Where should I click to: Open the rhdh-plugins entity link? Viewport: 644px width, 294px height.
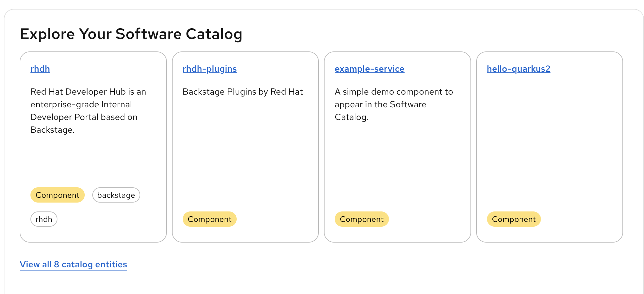[x=209, y=69]
